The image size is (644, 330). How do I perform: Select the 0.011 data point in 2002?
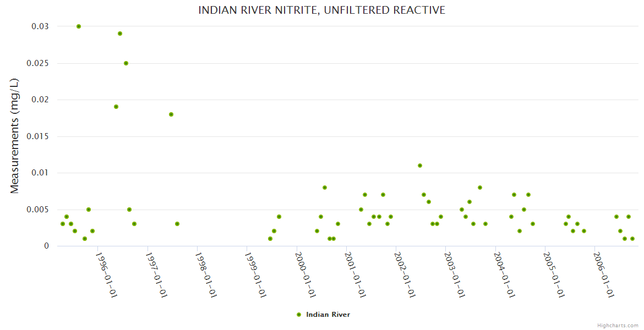pyautogui.click(x=420, y=166)
